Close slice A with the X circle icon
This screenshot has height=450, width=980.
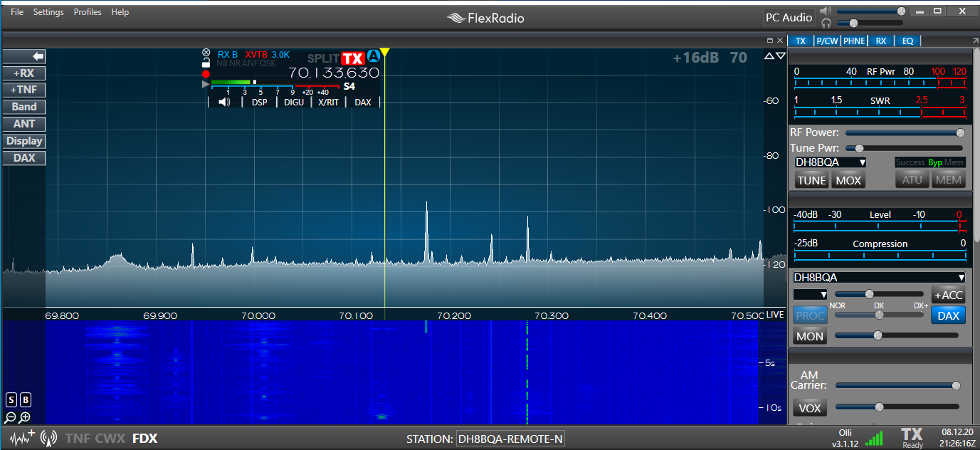point(206,53)
